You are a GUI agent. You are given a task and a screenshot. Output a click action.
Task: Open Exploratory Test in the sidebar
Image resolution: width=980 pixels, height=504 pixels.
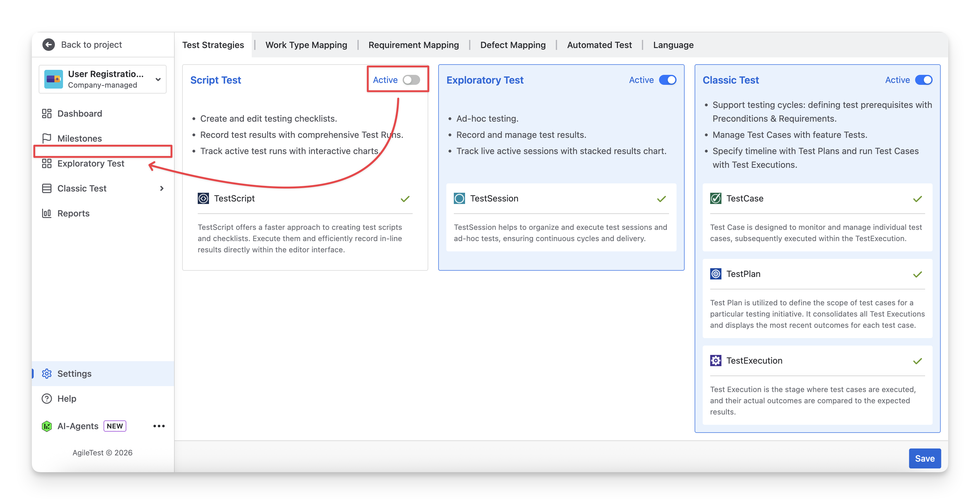(90, 163)
